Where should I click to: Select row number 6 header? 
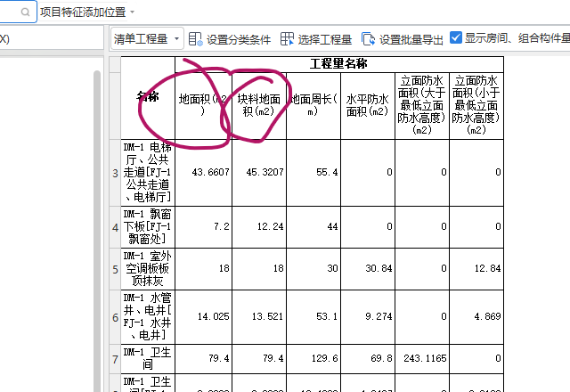click(x=115, y=317)
